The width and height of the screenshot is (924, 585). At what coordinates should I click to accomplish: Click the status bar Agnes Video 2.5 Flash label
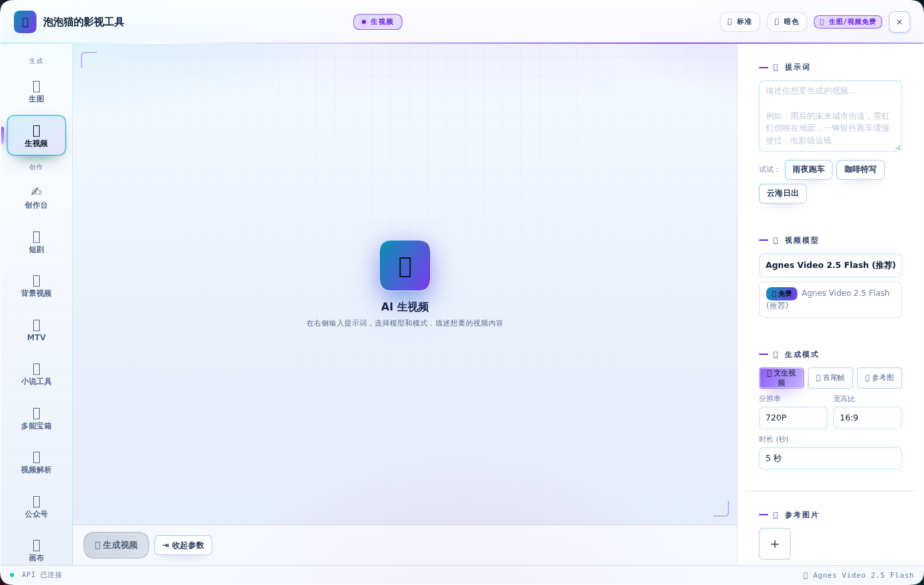coord(858,575)
